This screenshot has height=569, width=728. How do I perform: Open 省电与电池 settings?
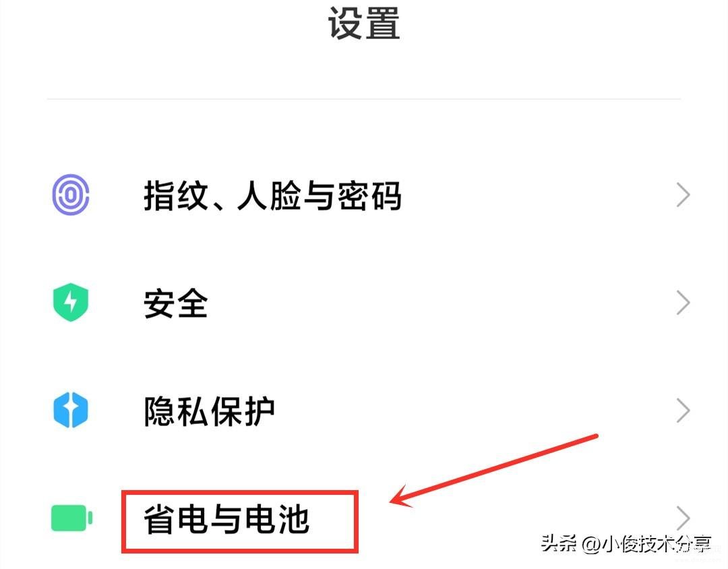pyautogui.click(x=364, y=518)
